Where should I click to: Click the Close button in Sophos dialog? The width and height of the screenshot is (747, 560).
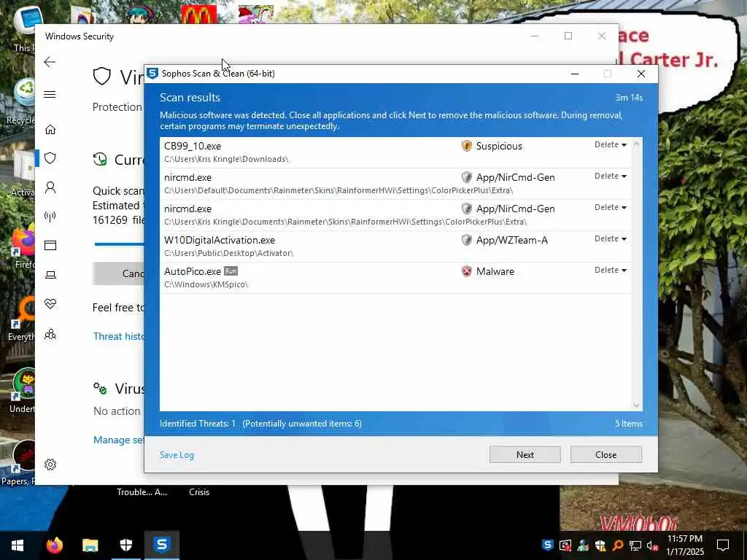point(606,455)
